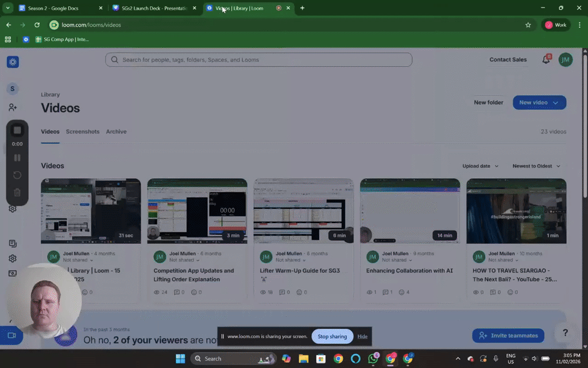588x368 pixels.
Task: Open the Chrome apps grid in the bookmarks bar
Action: point(8,39)
